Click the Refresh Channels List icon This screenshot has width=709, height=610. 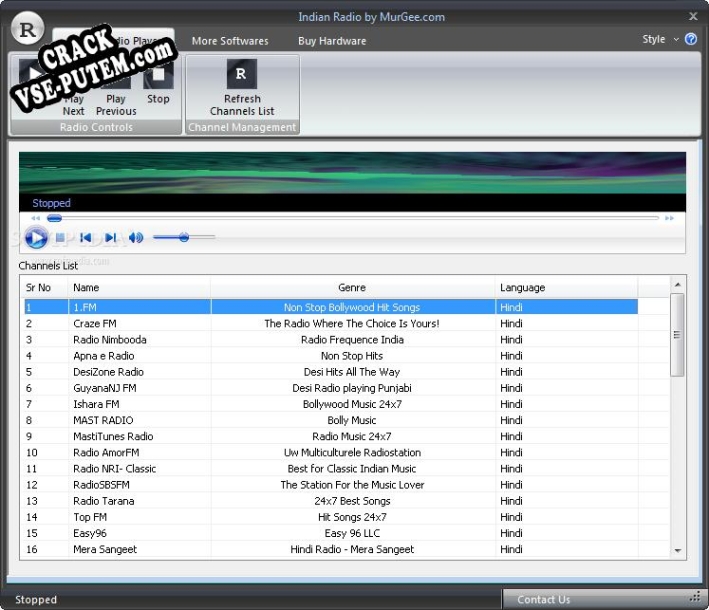tap(242, 75)
